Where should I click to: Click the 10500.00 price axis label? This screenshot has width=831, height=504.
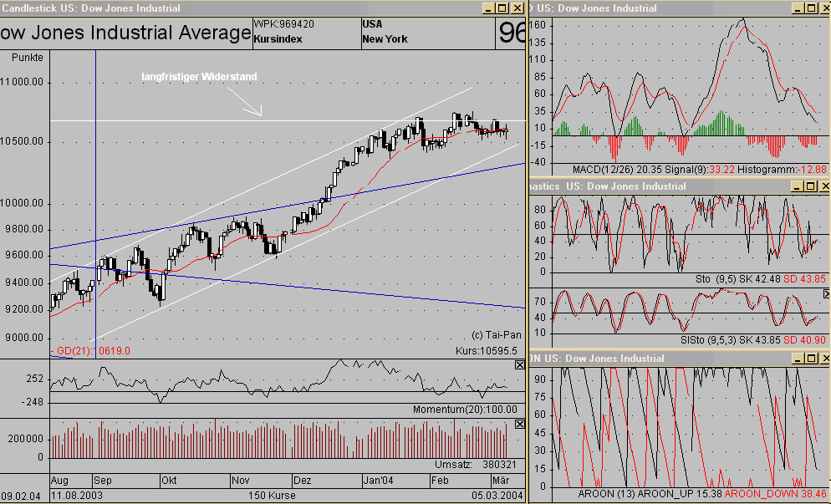pos(22,141)
